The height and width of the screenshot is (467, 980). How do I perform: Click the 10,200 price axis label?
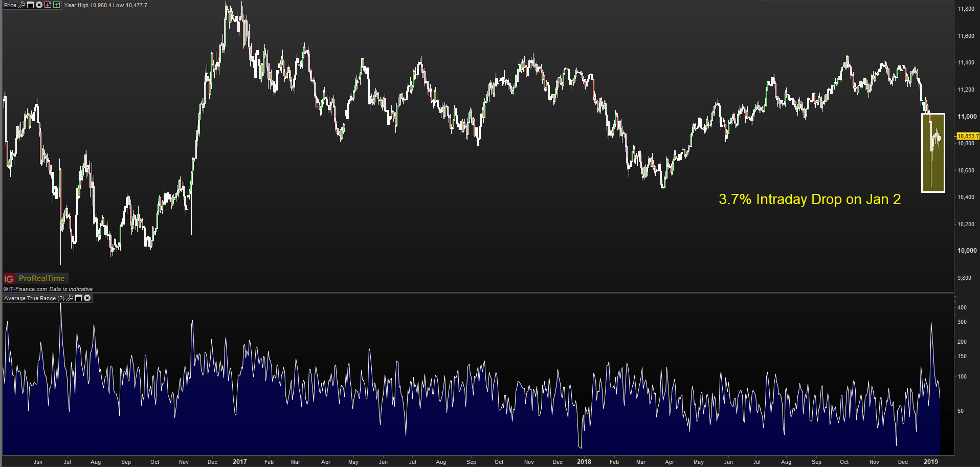pos(966,224)
